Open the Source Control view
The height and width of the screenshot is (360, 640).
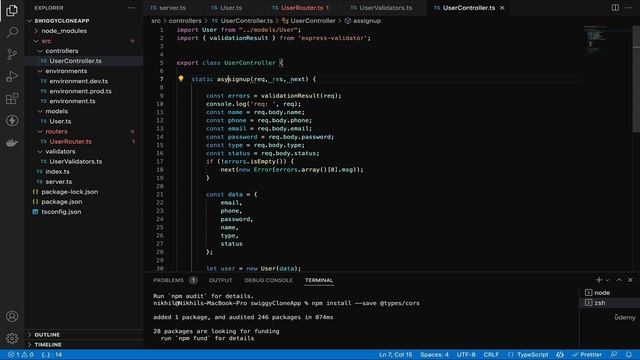tap(12, 54)
